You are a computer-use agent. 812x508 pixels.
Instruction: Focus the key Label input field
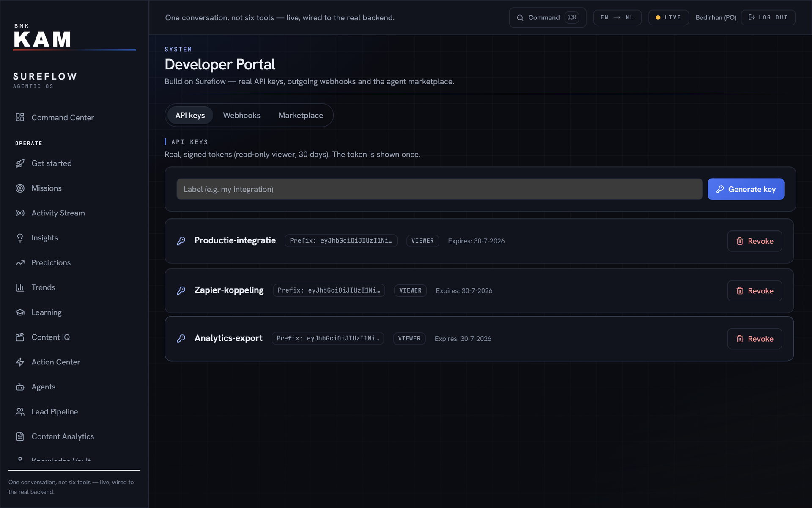pos(439,189)
